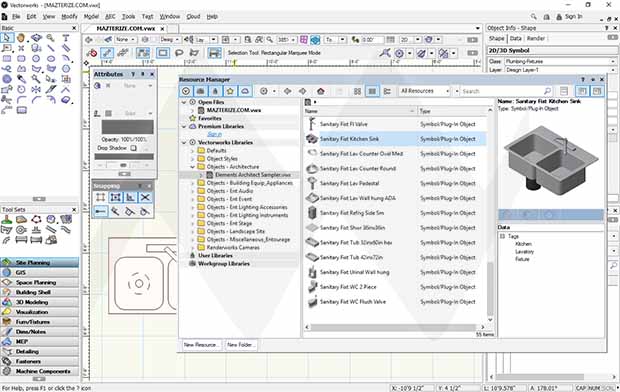
Task: Select Sanitary Fixt Urinal Wall hung resource
Action: click(395, 272)
